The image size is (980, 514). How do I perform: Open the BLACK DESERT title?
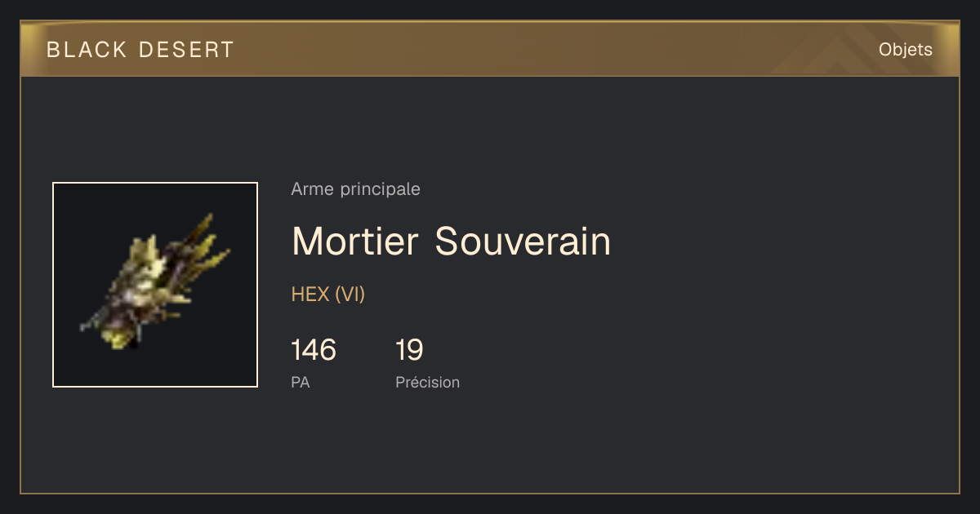point(140,50)
